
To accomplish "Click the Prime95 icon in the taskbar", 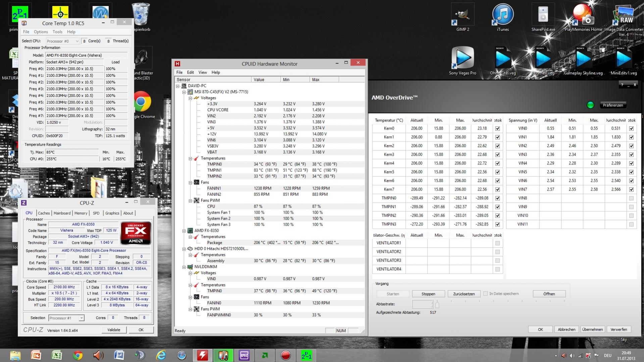I will pos(306,355).
